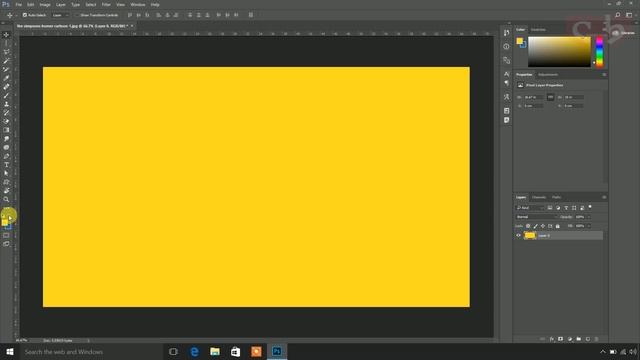The width and height of the screenshot is (640, 360).
Task: Delete layer using the trash icon
Action: (597, 339)
